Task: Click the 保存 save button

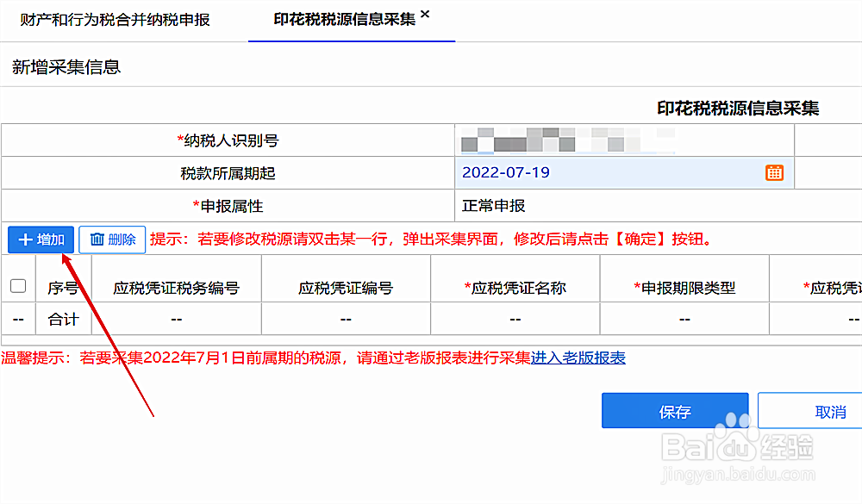Action: coord(675,411)
